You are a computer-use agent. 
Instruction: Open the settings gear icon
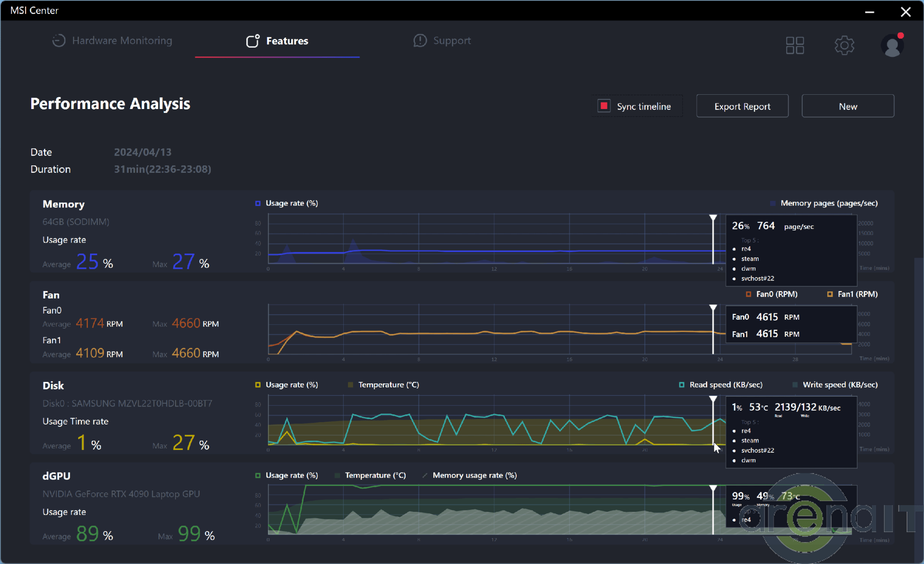click(844, 45)
